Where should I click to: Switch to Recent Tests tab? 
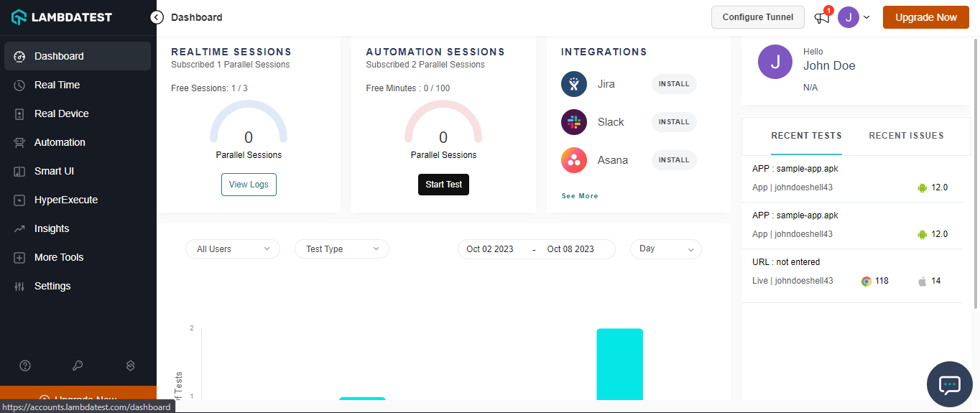pyautogui.click(x=806, y=136)
